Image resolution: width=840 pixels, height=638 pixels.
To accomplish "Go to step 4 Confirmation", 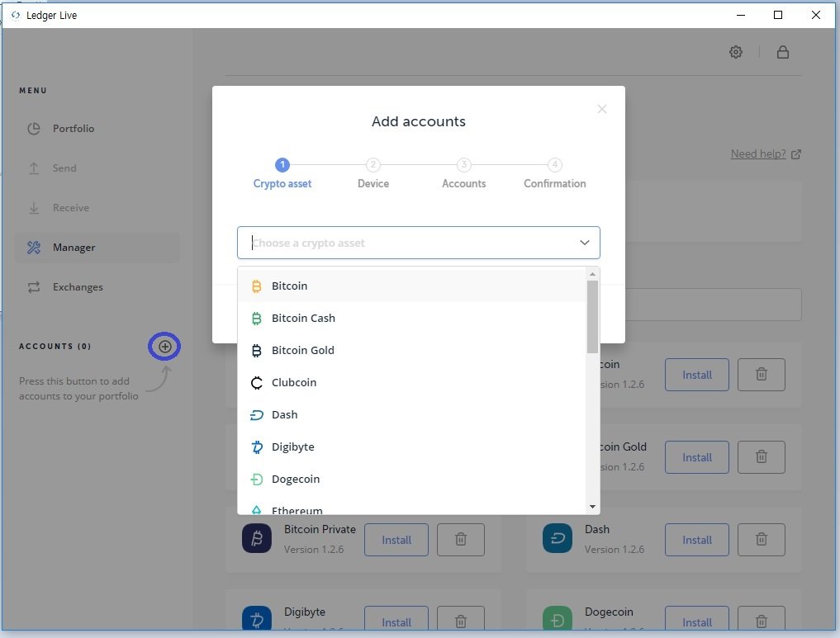I will (x=555, y=173).
